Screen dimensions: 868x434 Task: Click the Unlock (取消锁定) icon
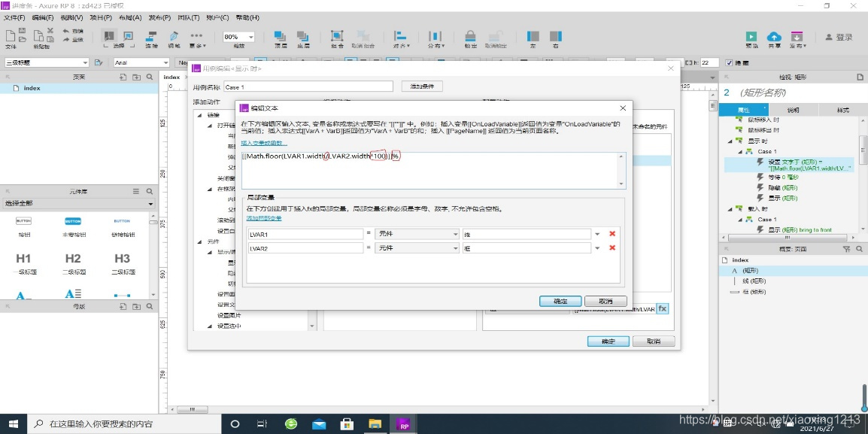[x=497, y=36]
